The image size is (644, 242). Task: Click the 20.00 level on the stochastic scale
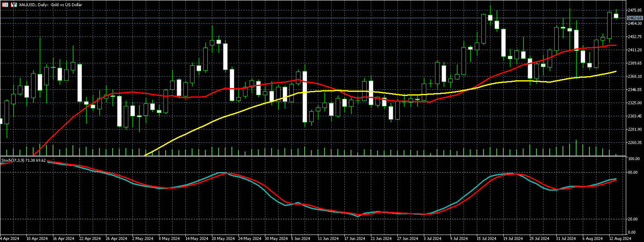[x=633, y=219]
